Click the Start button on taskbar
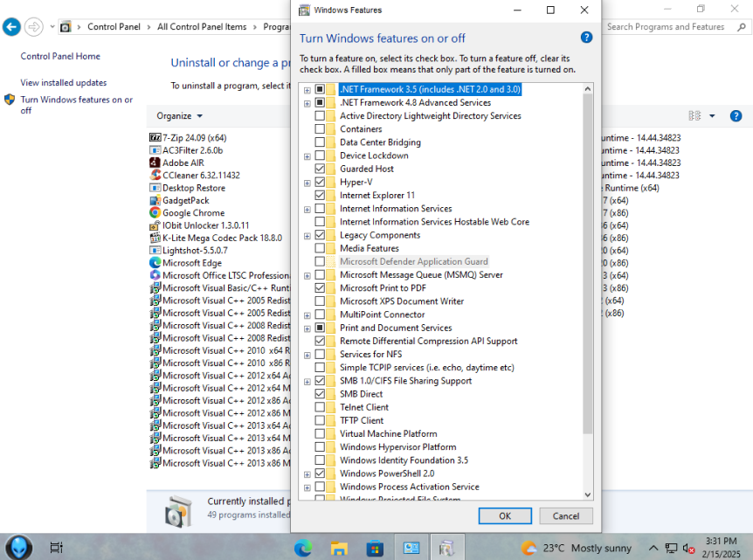 pyautogui.click(x=18, y=547)
